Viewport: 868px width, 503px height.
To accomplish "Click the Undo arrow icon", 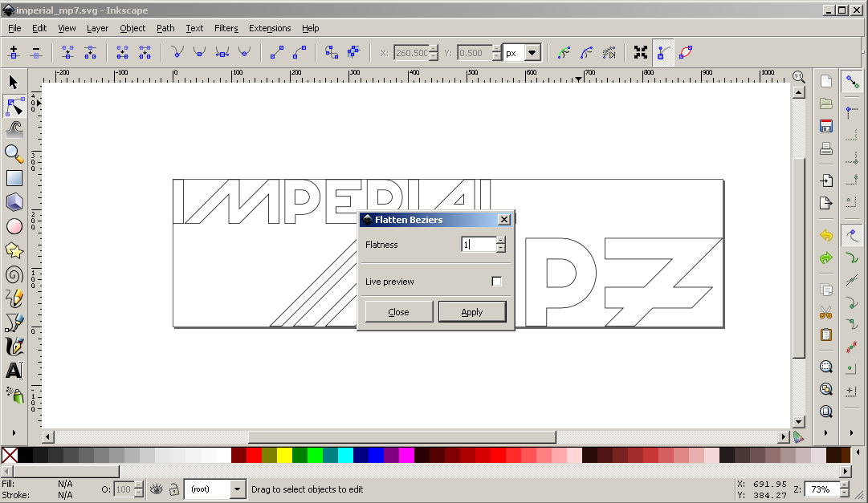I will [825, 236].
